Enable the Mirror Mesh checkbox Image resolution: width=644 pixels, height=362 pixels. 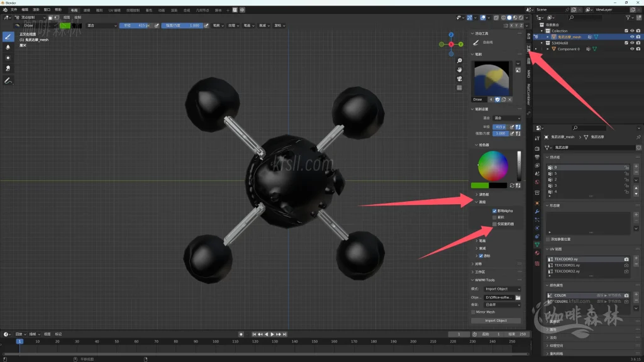pos(474,312)
